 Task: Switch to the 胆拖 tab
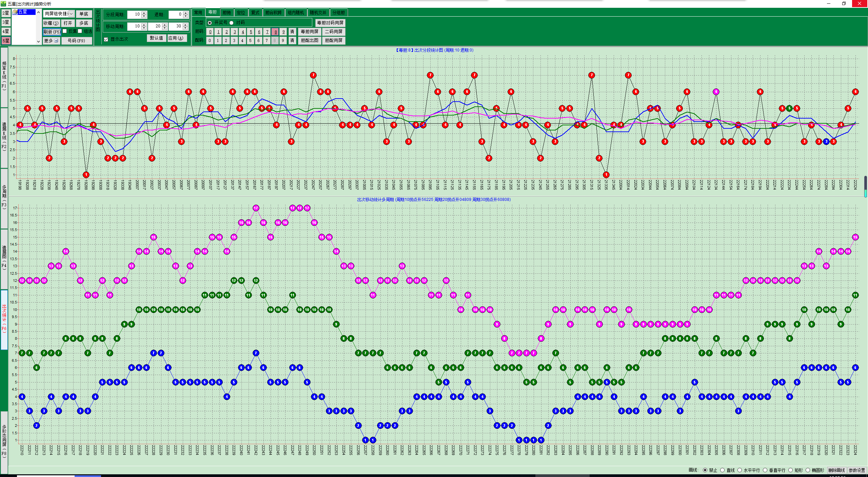[x=226, y=13]
